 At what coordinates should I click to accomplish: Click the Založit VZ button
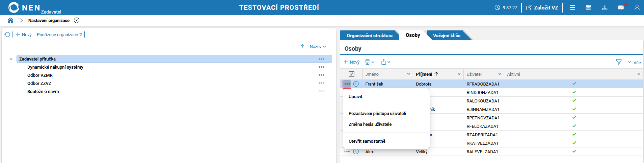[542, 7]
